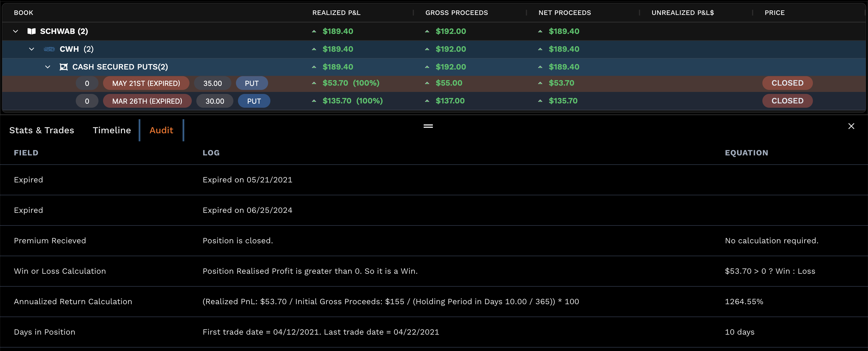The image size is (868, 351).
Task: Click the LOG column header
Action: coord(211,153)
